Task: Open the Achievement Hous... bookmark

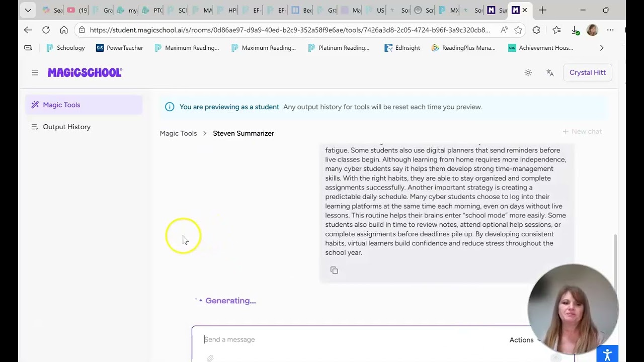Action: pyautogui.click(x=540, y=48)
